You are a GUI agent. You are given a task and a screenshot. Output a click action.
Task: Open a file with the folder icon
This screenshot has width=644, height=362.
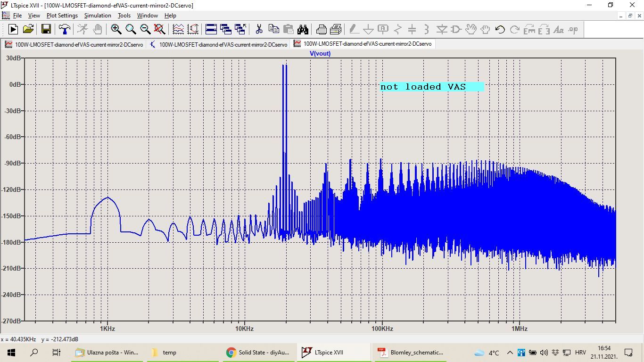pyautogui.click(x=28, y=29)
